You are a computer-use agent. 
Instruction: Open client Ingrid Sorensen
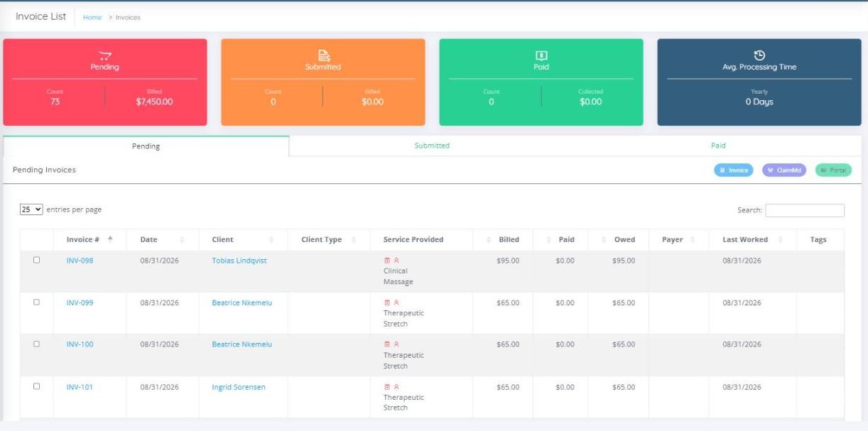coord(239,387)
